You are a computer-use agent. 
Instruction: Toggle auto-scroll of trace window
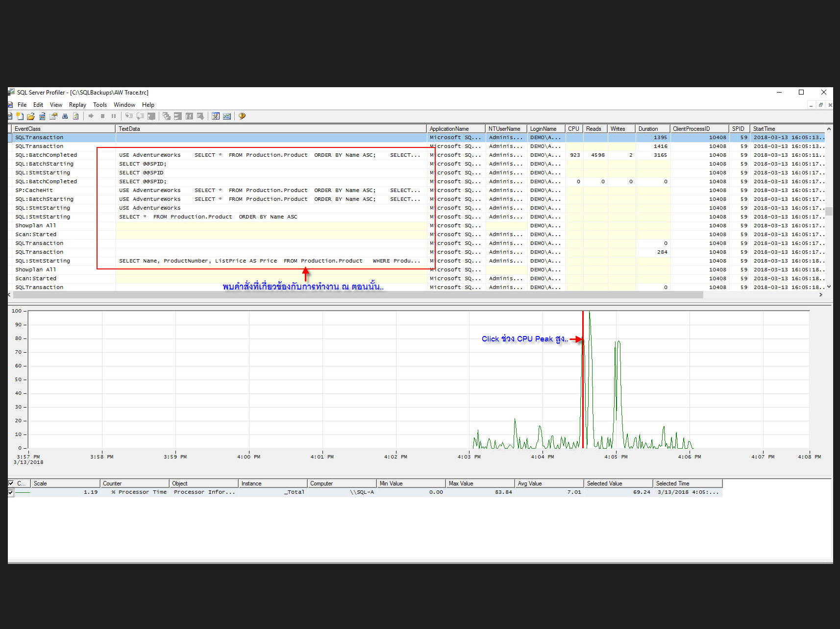click(76, 116)
